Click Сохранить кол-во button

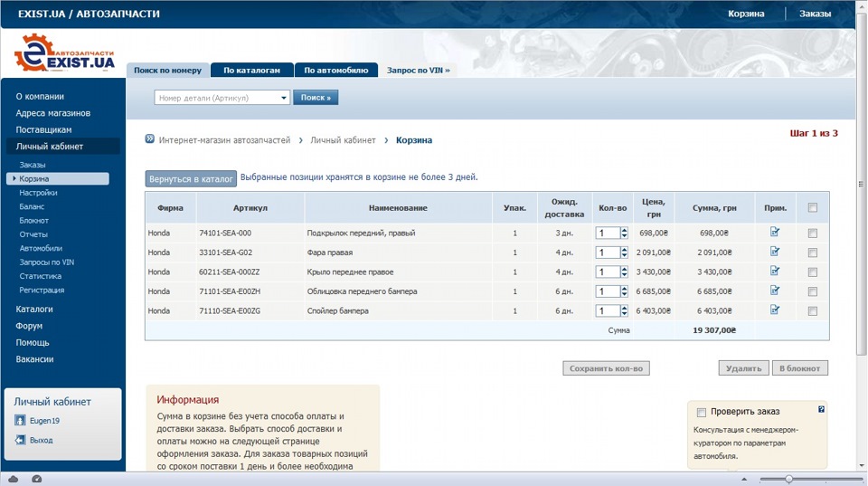click(606, 368)
